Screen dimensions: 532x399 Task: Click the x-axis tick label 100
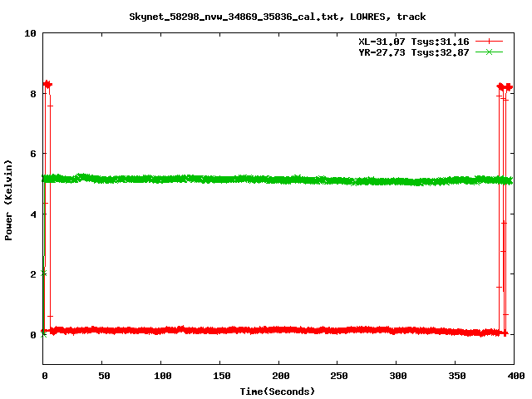(163, 376)
